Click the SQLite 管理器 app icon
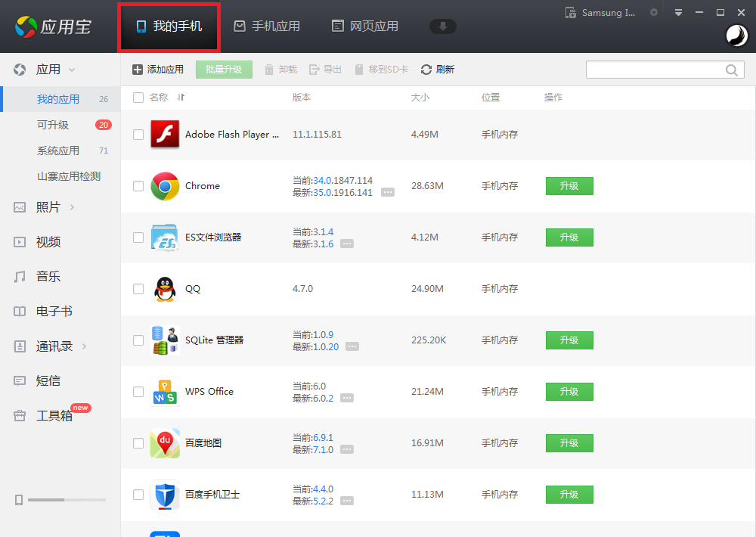 pyautogui.click(x=165, y=340)
